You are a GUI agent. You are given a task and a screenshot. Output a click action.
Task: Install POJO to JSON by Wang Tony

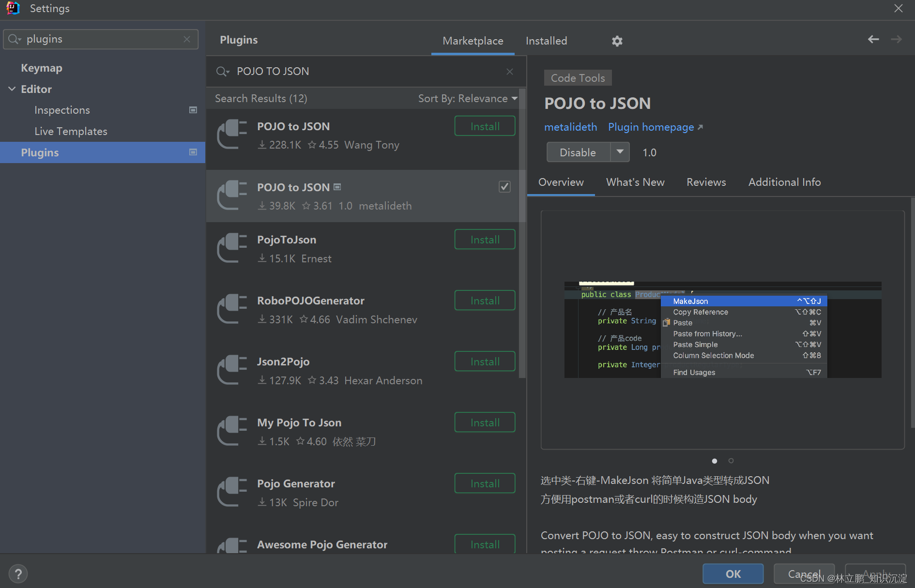[x=485, y=126]
